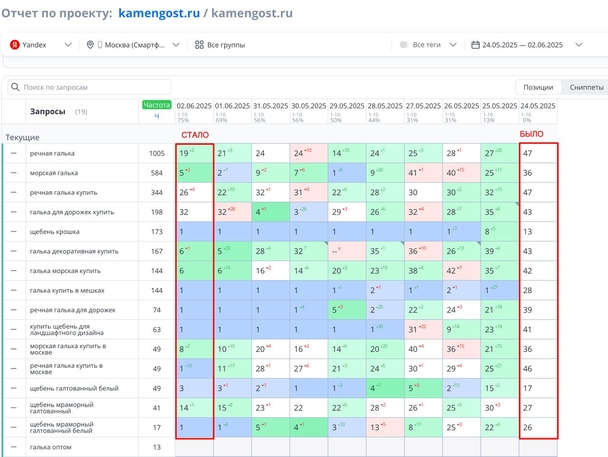
Task: Sort by the Частота column badge
Action: 157,105
